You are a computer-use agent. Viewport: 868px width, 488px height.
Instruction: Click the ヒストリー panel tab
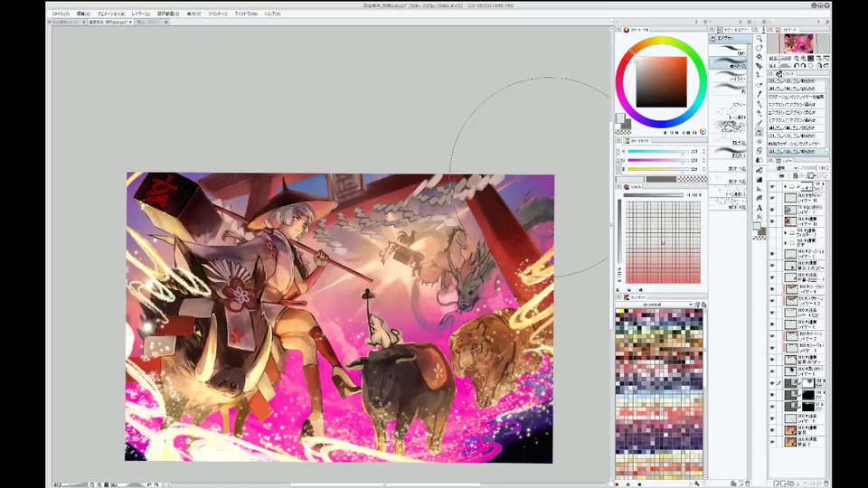(x=786, y=73)
